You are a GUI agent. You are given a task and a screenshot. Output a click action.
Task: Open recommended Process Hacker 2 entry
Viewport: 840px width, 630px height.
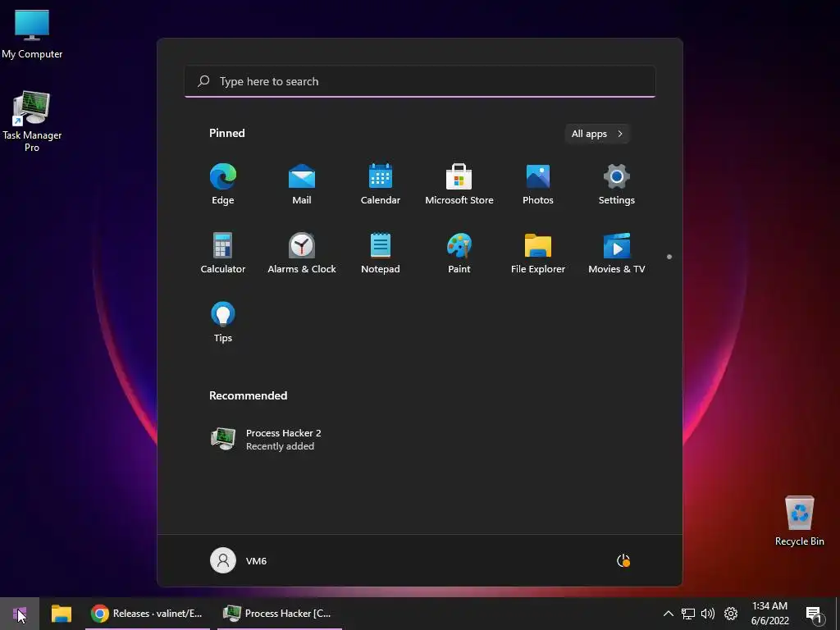267,440
